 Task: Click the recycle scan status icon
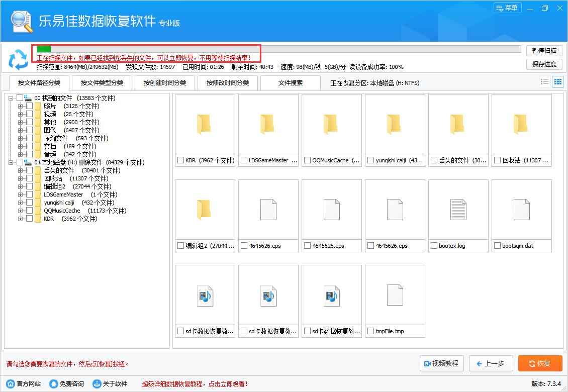click(18, 60)
